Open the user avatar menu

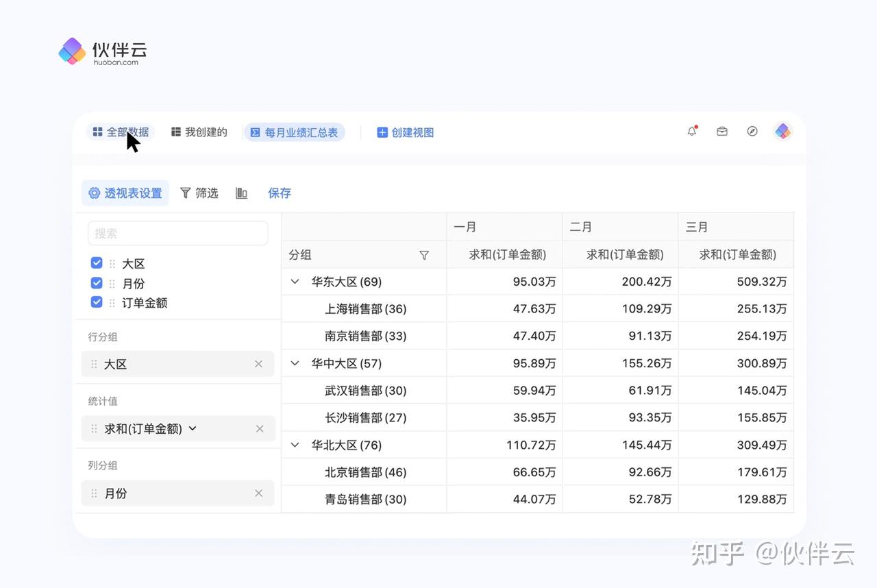pos(783,132)
